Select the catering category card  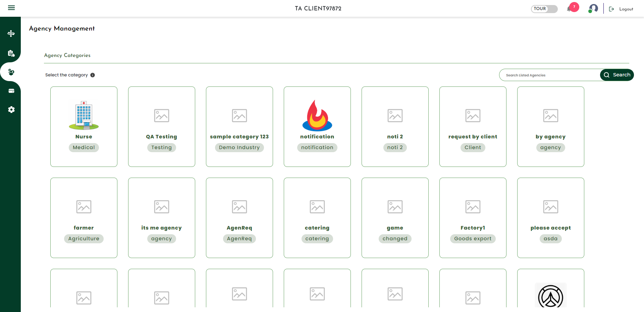pyautogui.click(x=317, y=217)
